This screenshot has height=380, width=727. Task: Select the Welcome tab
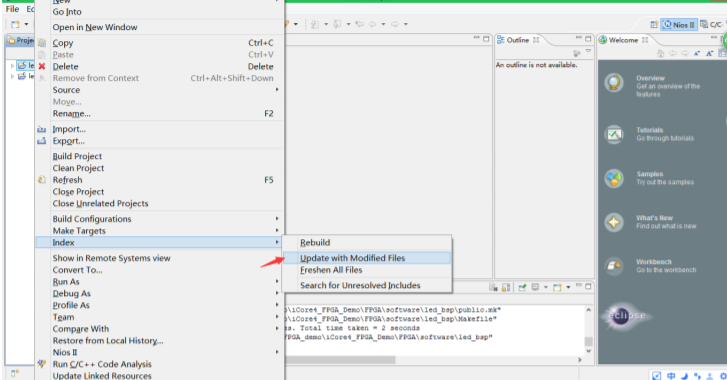(x=624, y=40)
